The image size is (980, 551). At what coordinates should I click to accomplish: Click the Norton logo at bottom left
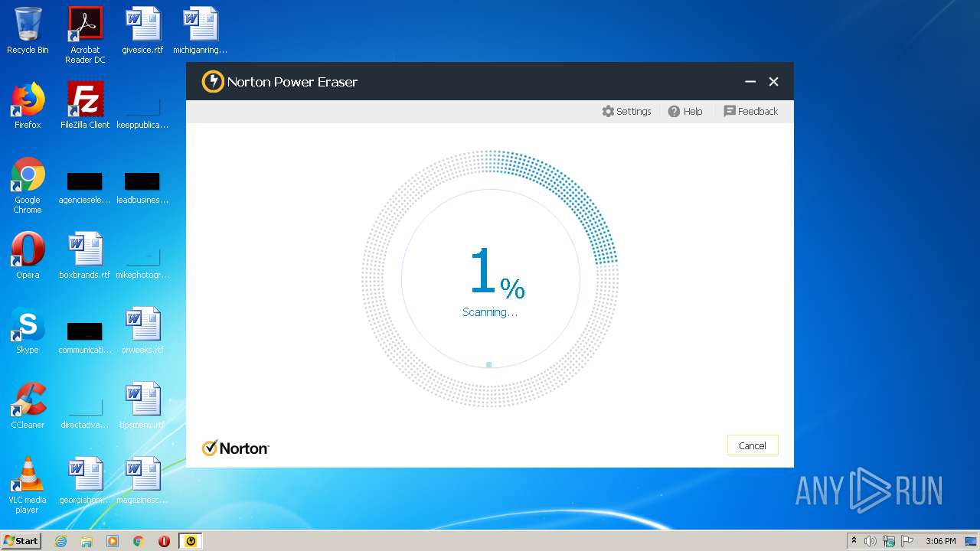(x=235, y=448)
